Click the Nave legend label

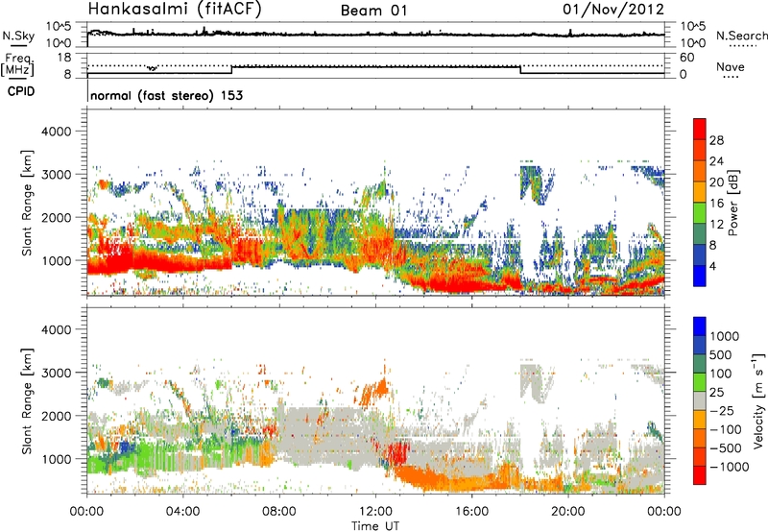731,67
